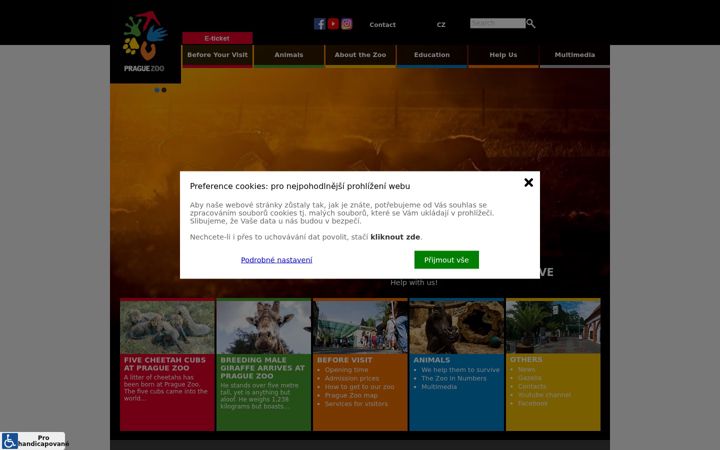Close the cookie preferences dialog
Screen dimensions: 720x450
click(x=529, y=183)
